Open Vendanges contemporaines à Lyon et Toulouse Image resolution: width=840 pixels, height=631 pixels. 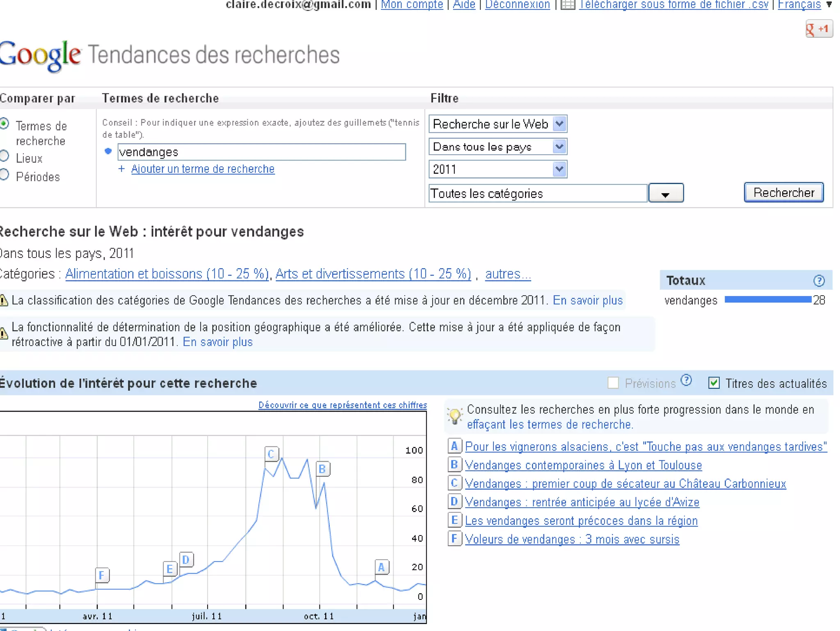(583, 465)
